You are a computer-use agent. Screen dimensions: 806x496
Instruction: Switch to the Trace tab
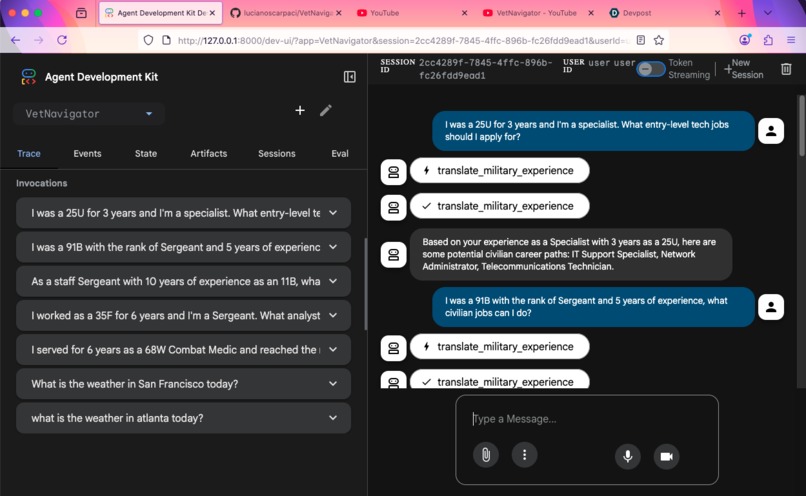point(29,154)
